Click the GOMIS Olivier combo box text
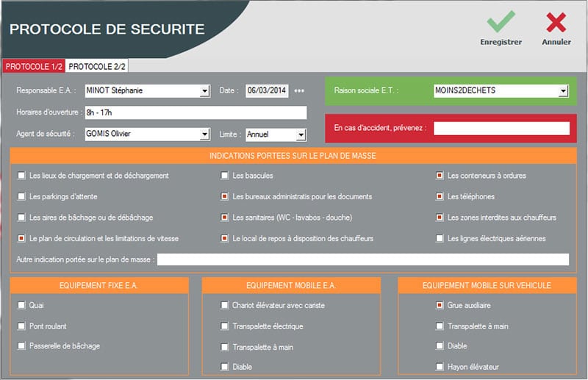 click(x=108, y=134)
